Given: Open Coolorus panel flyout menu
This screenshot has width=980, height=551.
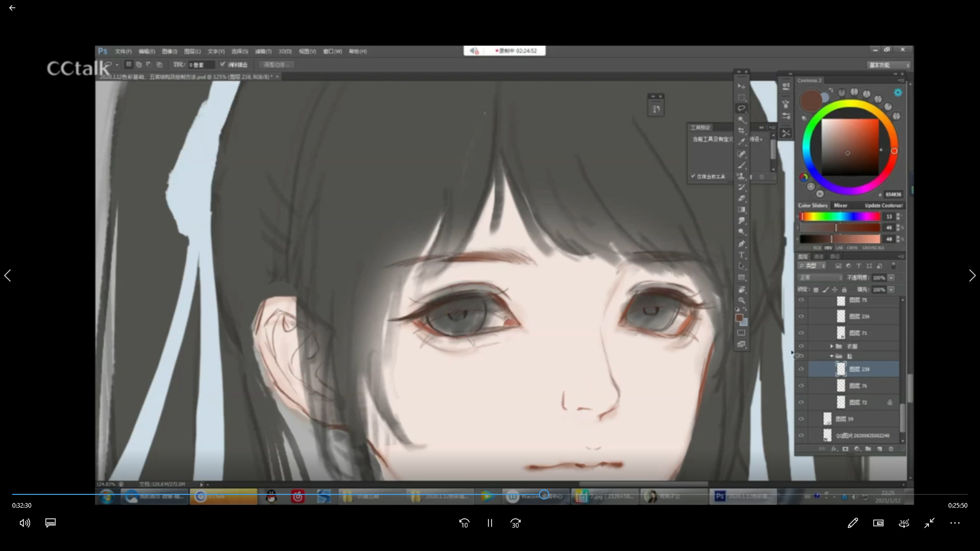Looking at the screenshot, I should [901, 80].
